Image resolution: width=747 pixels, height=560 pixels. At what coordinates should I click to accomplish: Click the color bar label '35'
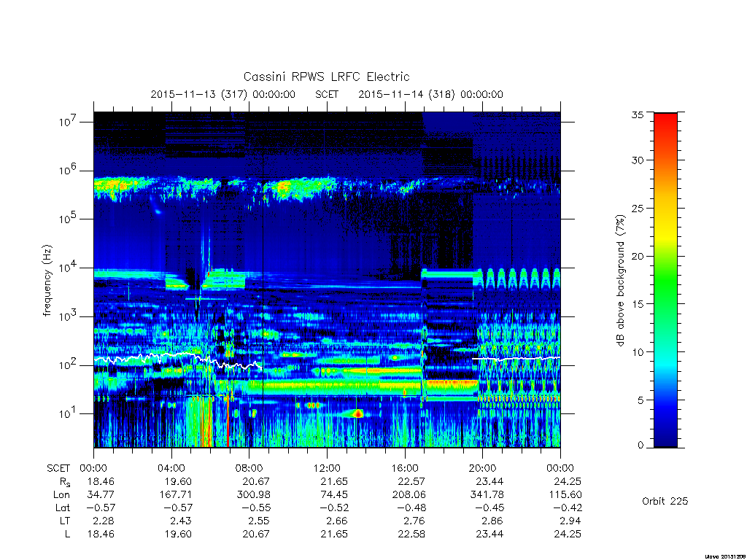pyautogui.click(x=638, y=114)
